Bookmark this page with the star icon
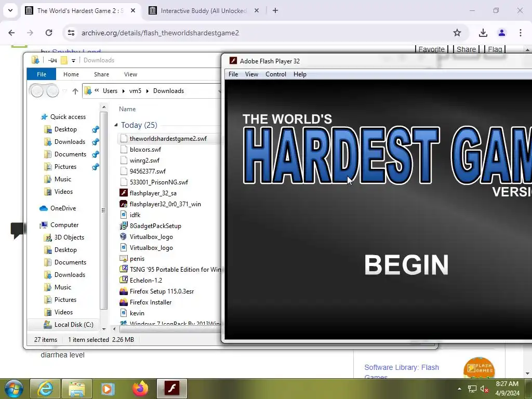532x399 pixels. (x=457, y=33)
